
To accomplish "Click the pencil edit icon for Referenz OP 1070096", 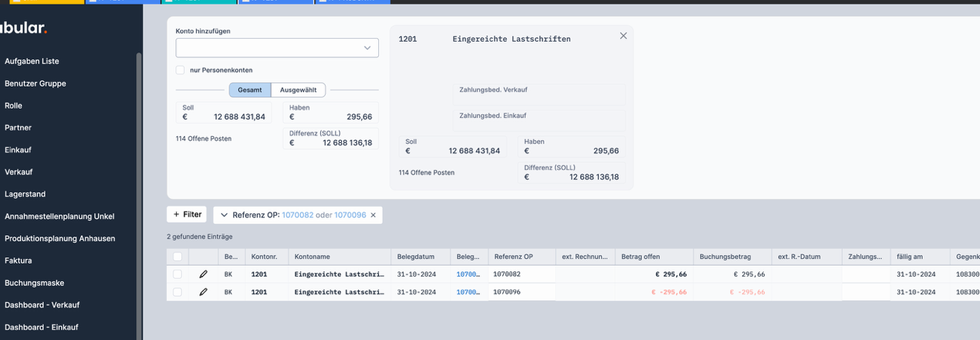I will [x=204, y=292].
